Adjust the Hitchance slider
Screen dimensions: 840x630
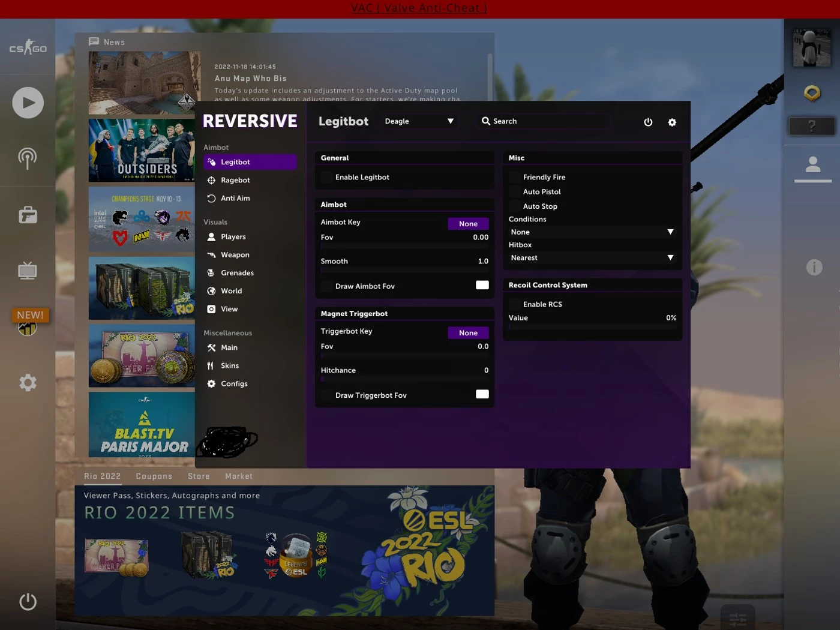405,379
